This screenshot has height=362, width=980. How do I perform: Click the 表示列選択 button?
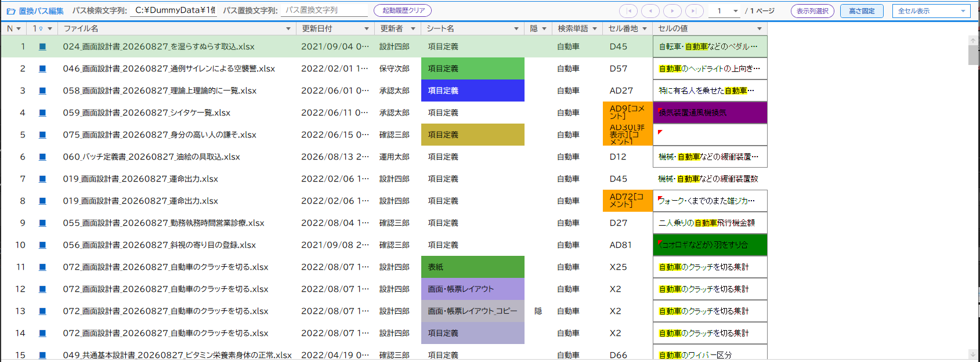(812, 10)
